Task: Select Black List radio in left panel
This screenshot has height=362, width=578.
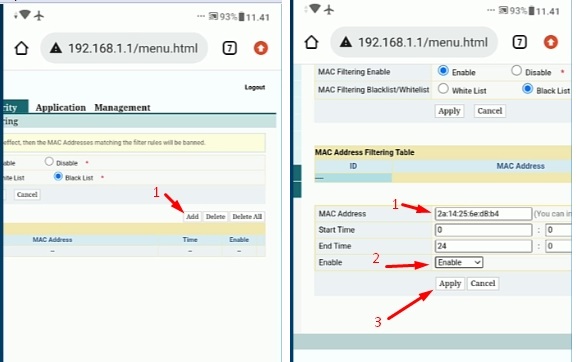Action: 58,176
